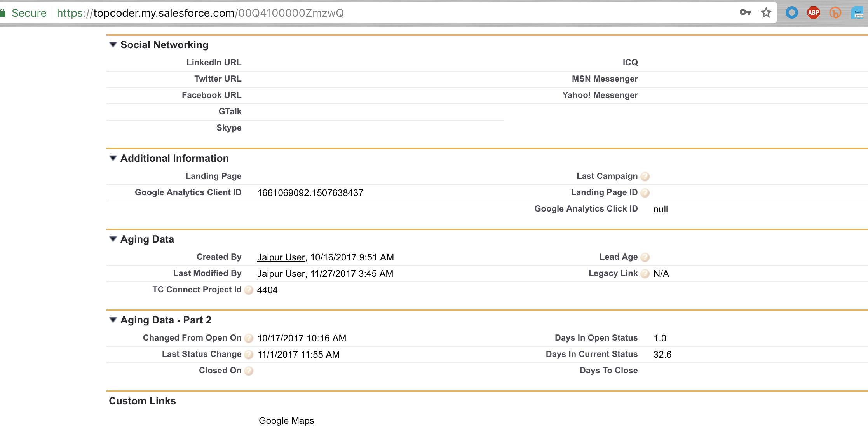Image resolution: width=868 pixels, height=437 pixels.
Task: Click the TC Connect Project Id help icon
Action: (x=249, y=290)
